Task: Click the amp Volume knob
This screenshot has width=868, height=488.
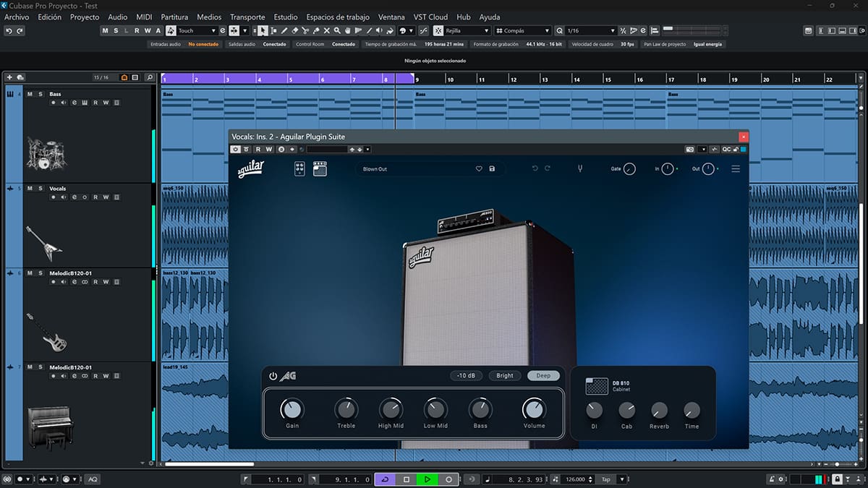Action: (534, 410)
